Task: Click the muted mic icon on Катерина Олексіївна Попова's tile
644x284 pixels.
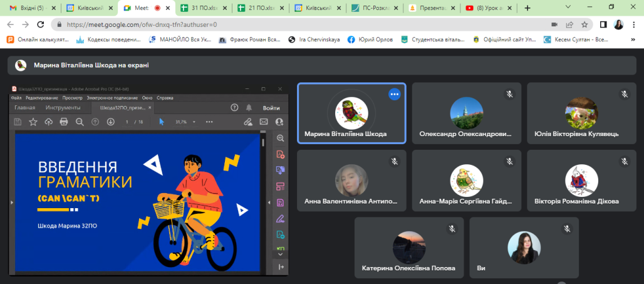Action: [451, 229]
